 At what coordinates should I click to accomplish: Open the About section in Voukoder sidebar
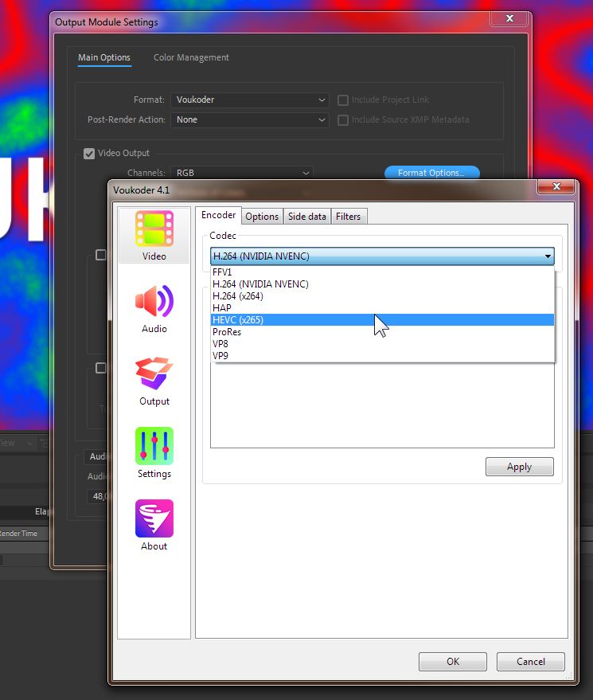coord(154,526)
